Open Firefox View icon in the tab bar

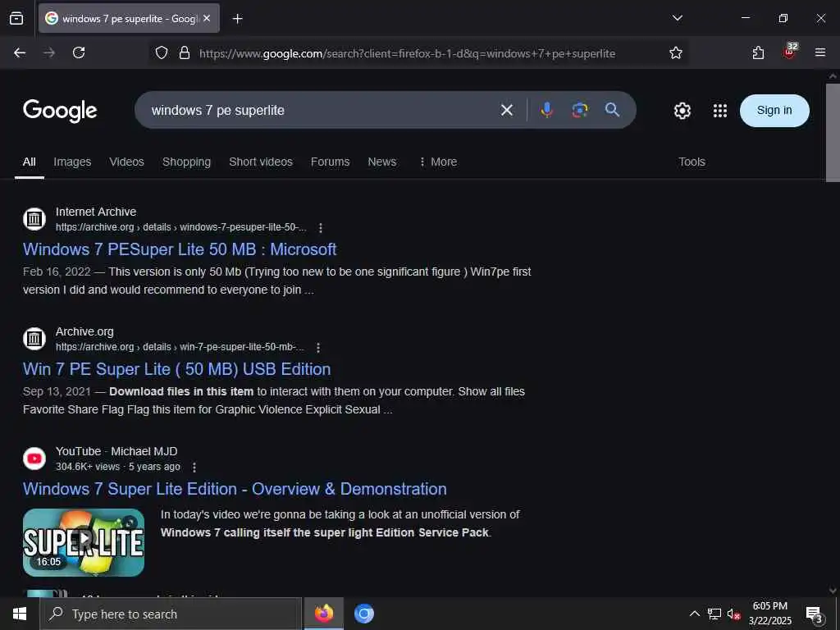point(16,18)
